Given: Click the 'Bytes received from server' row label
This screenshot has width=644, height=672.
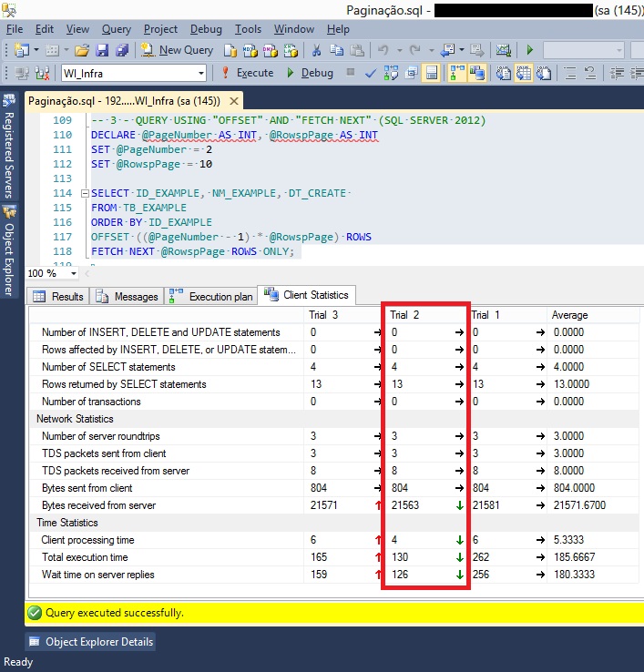Looking at the screenshot, I should [98, 505].
